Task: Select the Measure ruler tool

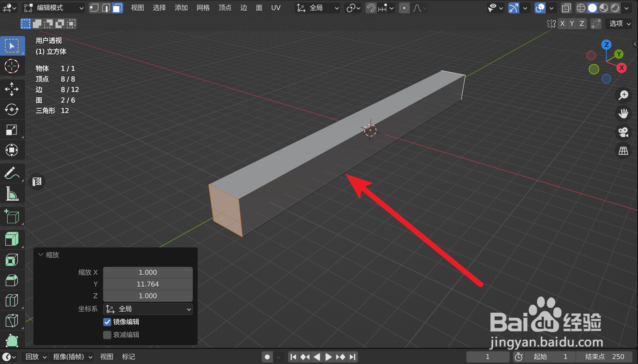Action: (x=12, y=193)
